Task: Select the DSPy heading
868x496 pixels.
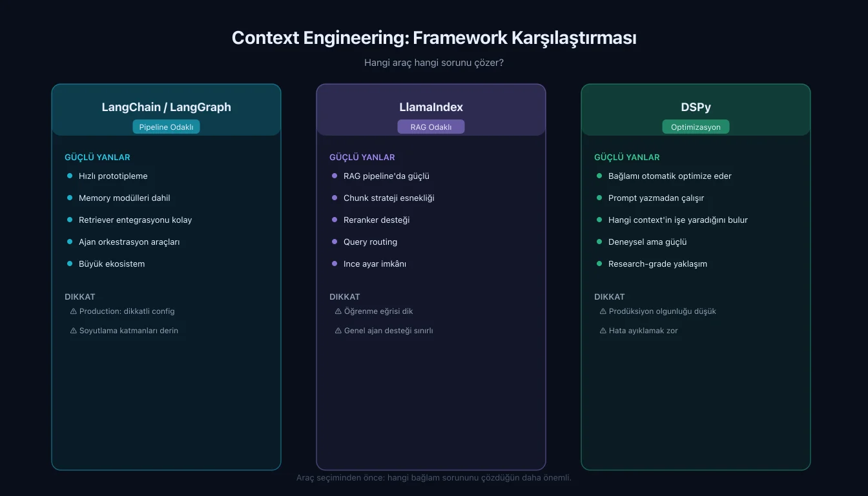Action: pyautogui.click(x=696, y=107)
